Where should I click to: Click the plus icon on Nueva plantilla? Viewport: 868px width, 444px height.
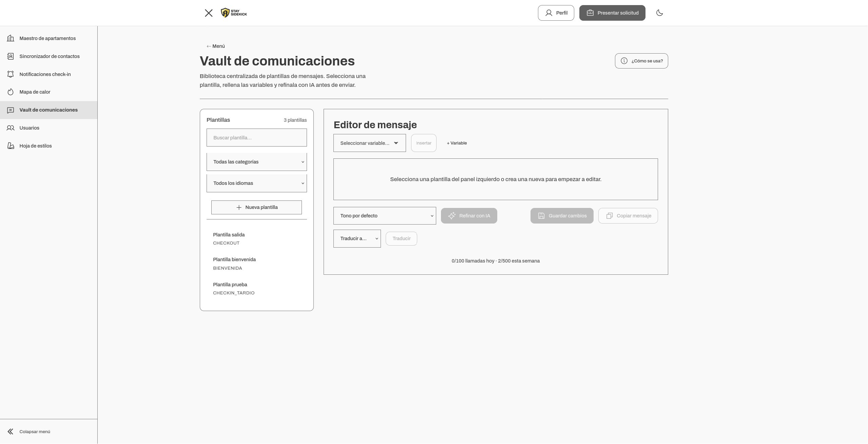click(x=239, y=208)
